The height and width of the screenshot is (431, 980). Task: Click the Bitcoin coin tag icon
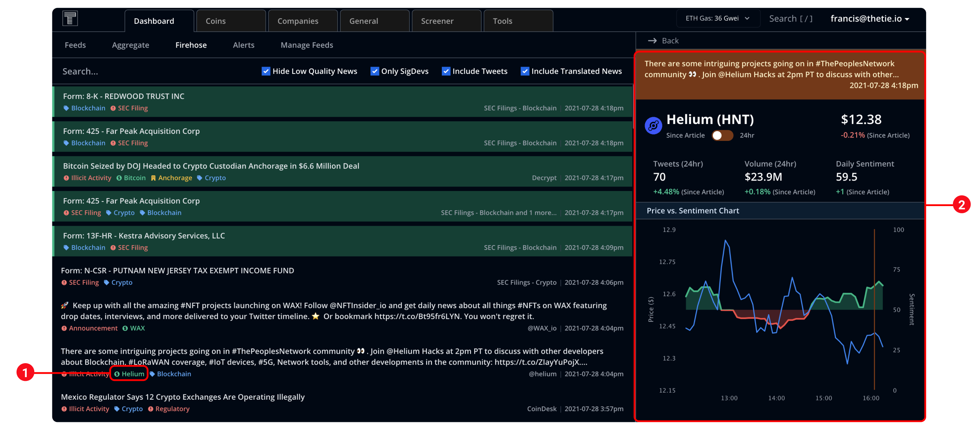[x=119, y=178]
